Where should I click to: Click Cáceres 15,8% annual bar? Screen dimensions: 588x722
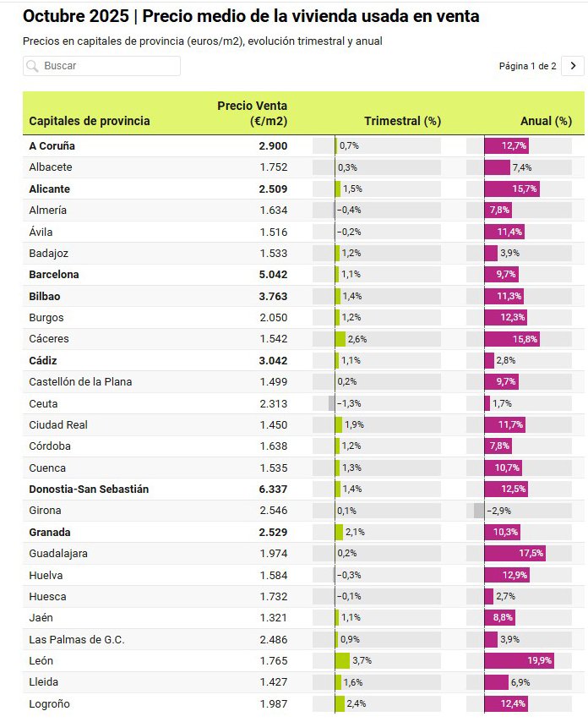click(x=511, y=339)
